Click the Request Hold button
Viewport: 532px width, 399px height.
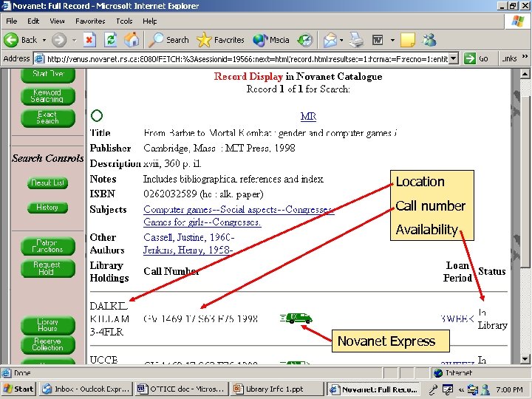tap(48, 268)
